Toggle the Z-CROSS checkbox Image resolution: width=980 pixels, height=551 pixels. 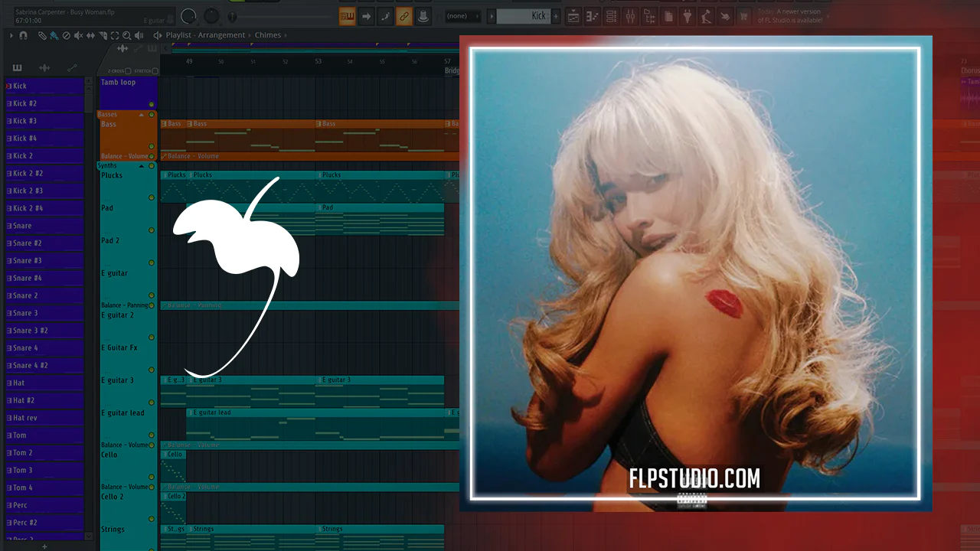pos(128,71)
